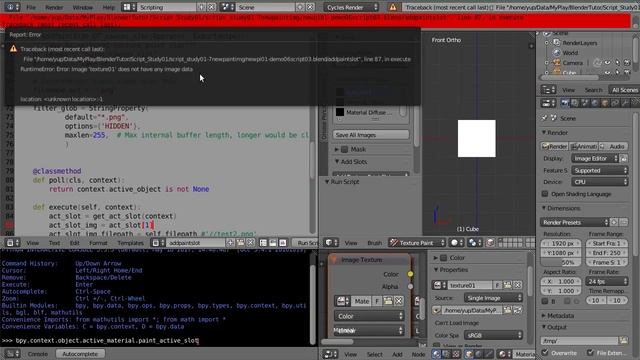
Task: Toggle Camera visibility eye icon
Action: (607, 63)
